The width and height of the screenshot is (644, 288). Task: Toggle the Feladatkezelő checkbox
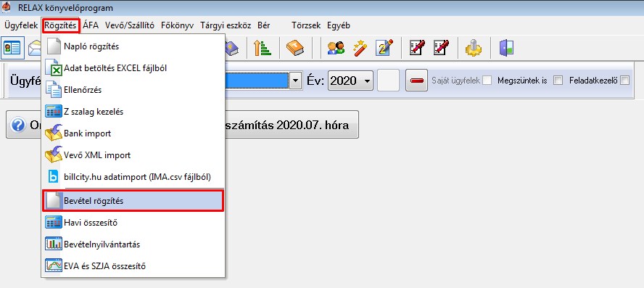[624, 81]
